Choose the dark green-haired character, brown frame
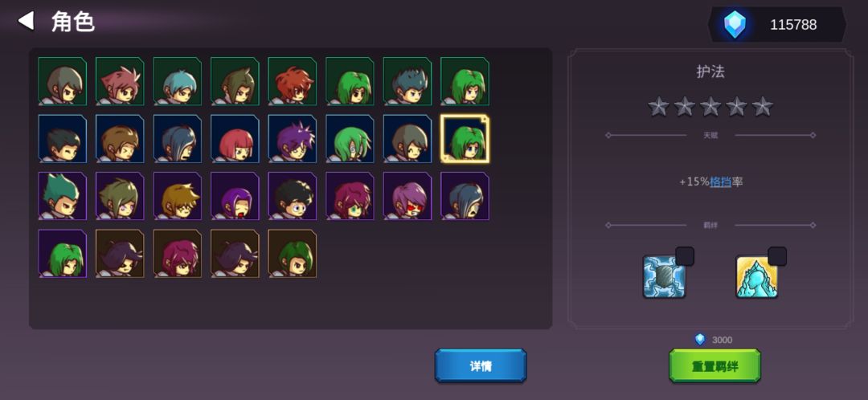Viewport: 868px width, 400px height. click(x=293, y=253)
